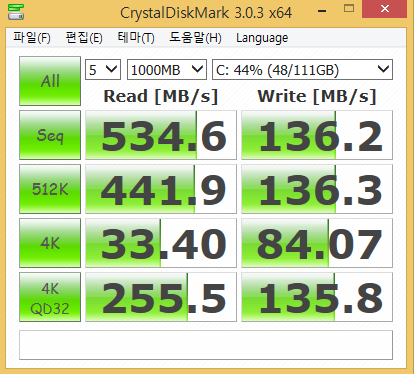Click the 4K QD32 write result 135.8
Image resolution: width=414 pixels, height=374 pixels.
(x=317, y=297)
